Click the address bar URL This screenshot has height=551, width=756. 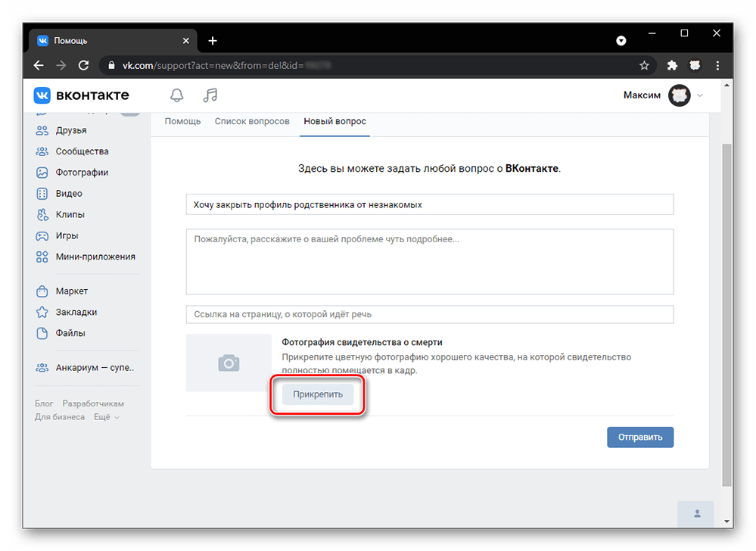pos(226,66)
